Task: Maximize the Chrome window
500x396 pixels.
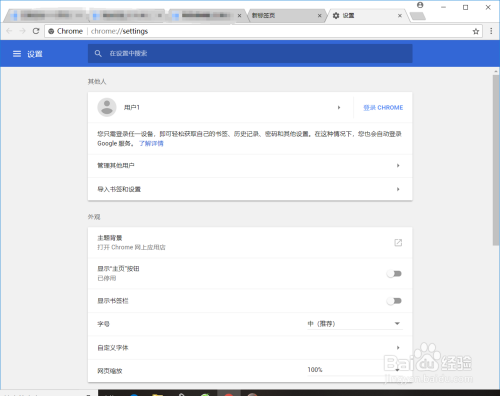Action: point(466,7)
